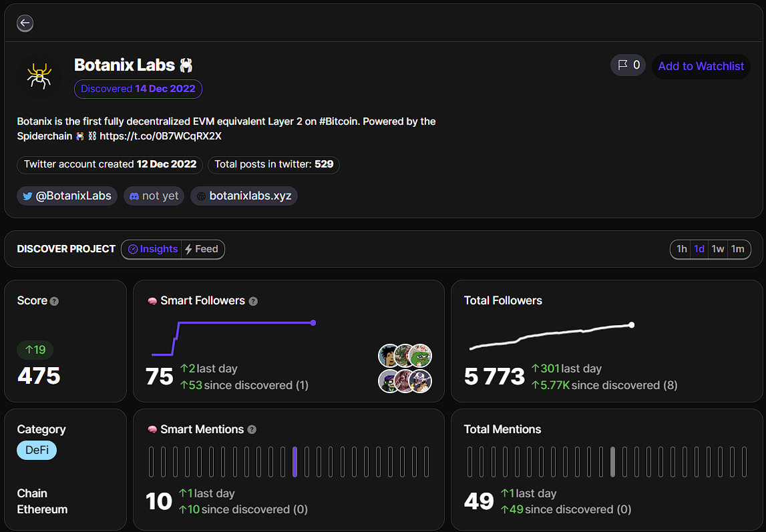Viewport: 766px width, 532px height.
Task: Select the 1w time range
Action: [718, 250]
